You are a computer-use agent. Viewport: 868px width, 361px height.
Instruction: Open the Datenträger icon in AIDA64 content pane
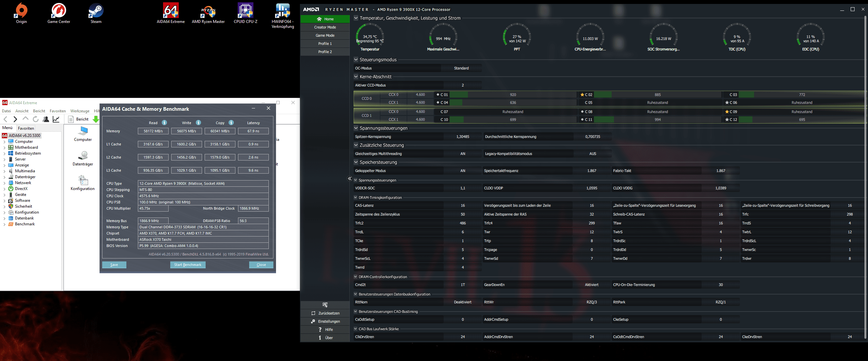(83, 159)
